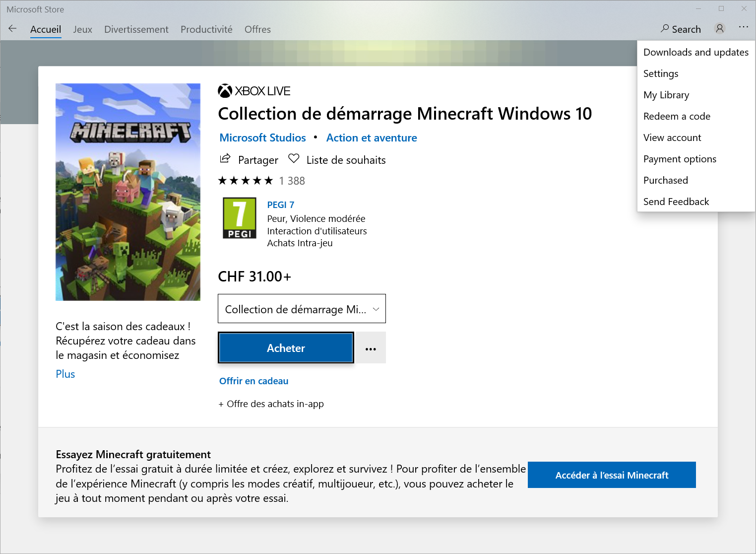Open the Microsoft Studios publisher link
Viewport: 756px width, 554px height.
(262, 138)
